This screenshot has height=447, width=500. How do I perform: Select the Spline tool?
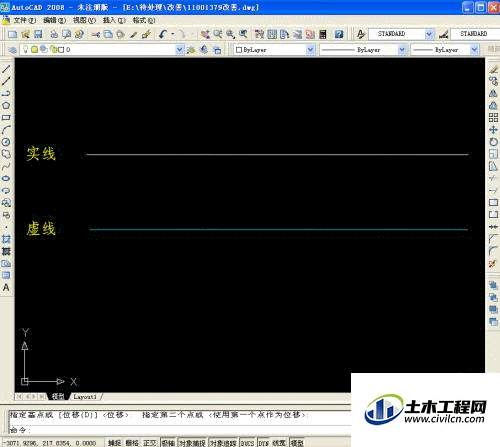pos(6,166)
